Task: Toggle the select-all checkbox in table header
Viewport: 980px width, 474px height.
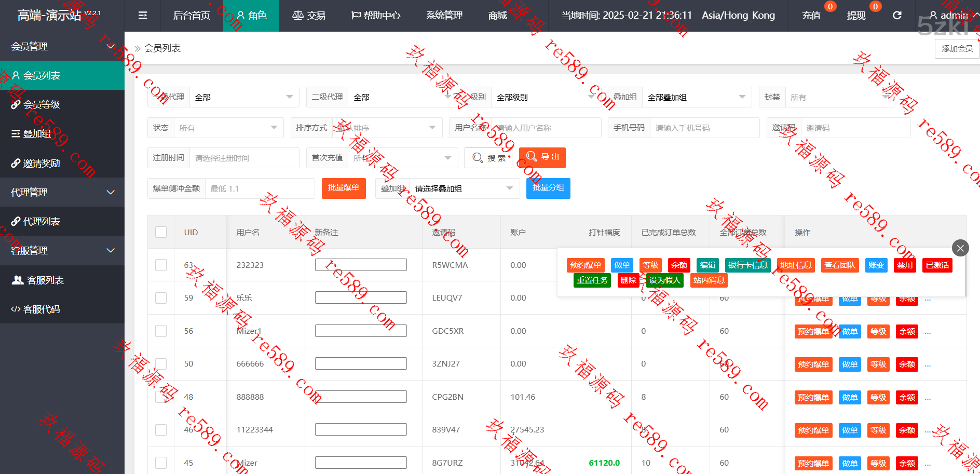Action: click(161, 232)
